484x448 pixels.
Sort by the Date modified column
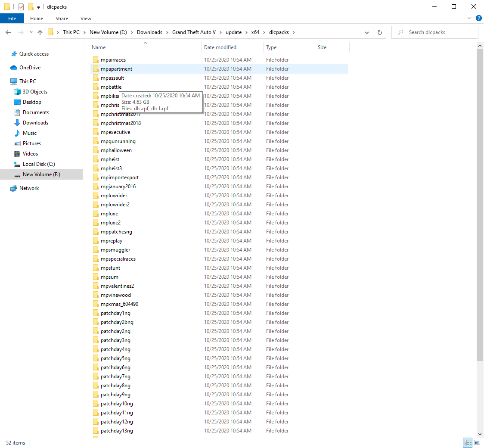pos(232,47)
